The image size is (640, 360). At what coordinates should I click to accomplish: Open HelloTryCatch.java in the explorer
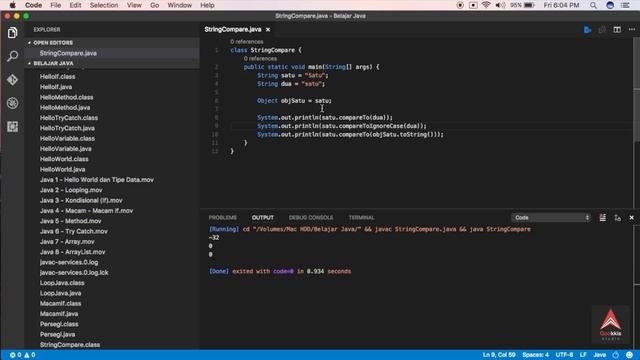pyautogui.click(x=67, y=128)
